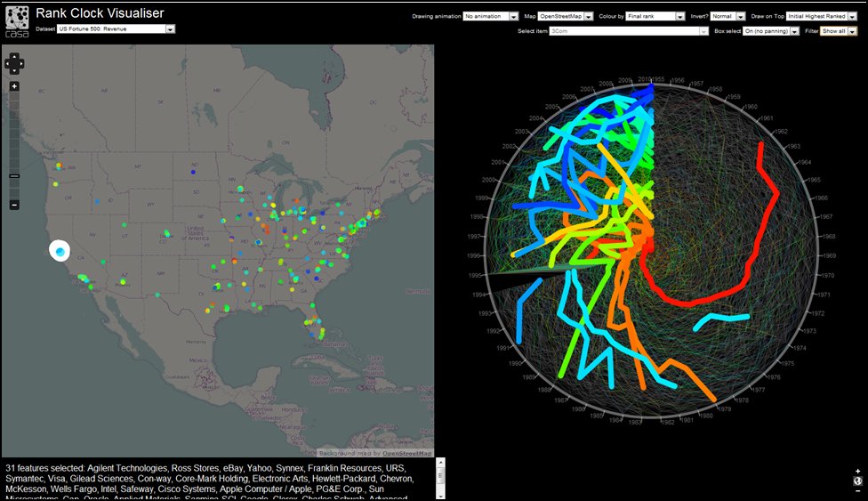Click the highlighted white-circled map point in California
Screen dimensions: 868x501
point(60,251)
